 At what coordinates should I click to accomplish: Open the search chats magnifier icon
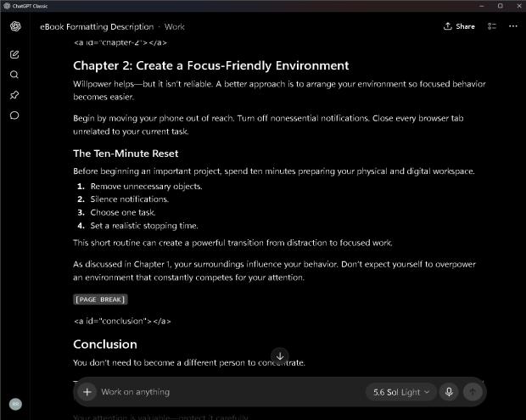tap(14, 75)
